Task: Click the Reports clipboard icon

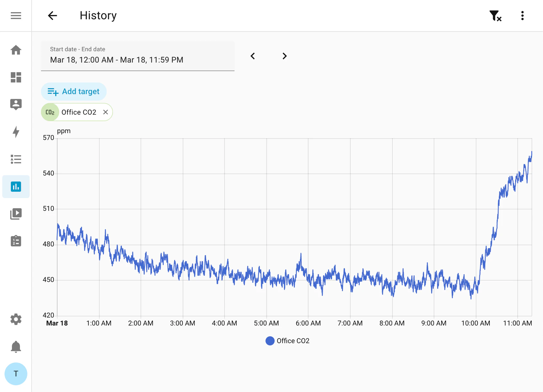Action: (16, 241)
